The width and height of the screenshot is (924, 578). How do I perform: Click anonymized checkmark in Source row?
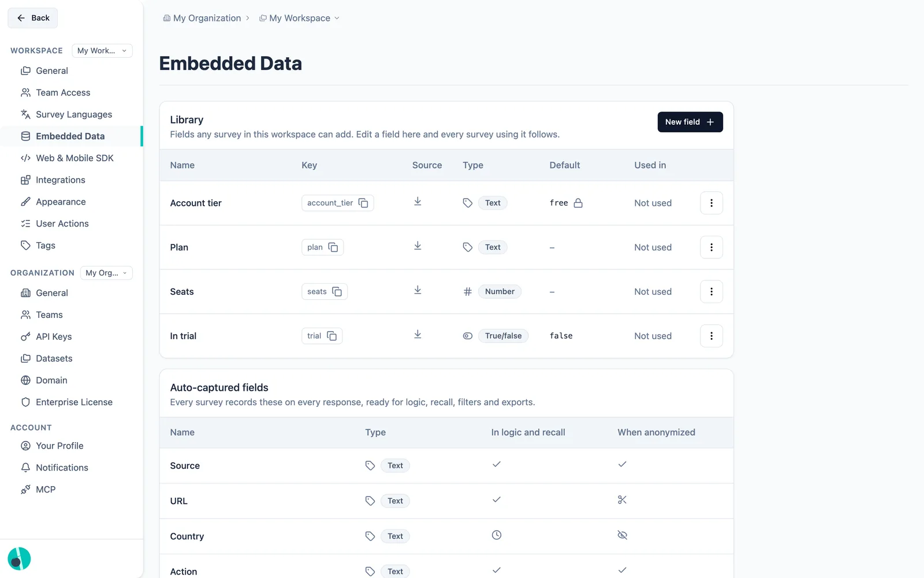click(x=622, y=464)
